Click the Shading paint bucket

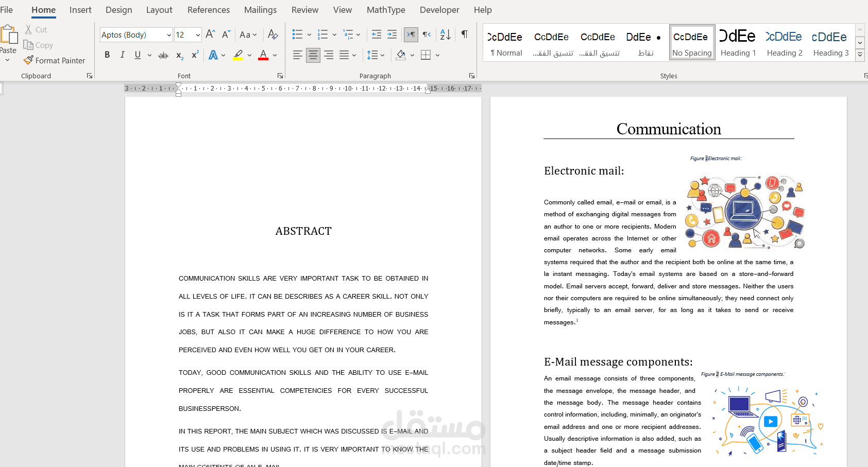coord(401,55)
